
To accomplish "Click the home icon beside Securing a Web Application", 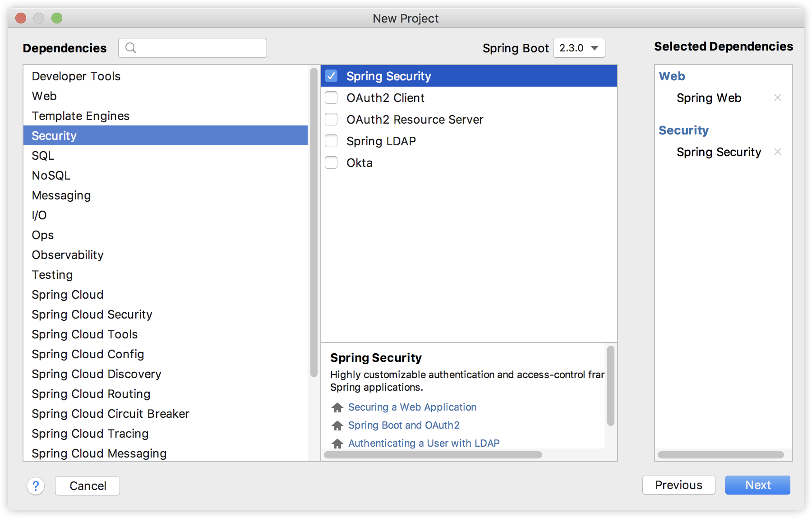I will [337, 407].
